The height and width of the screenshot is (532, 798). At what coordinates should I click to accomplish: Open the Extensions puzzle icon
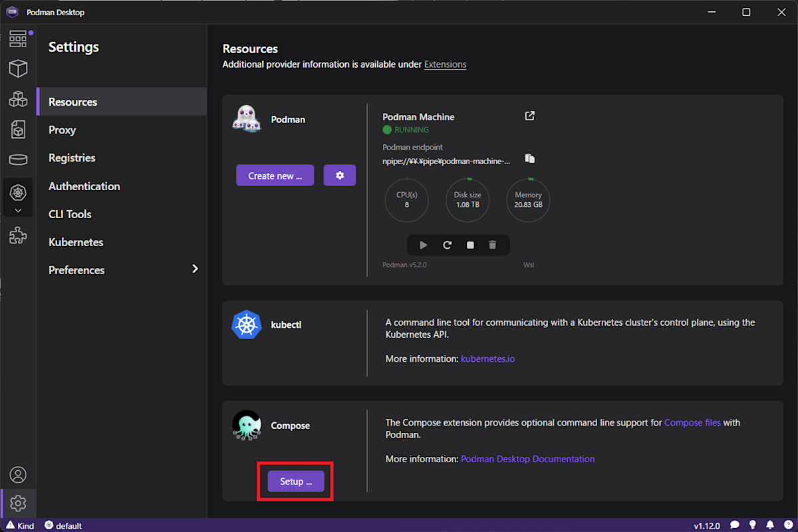point(18,235)
